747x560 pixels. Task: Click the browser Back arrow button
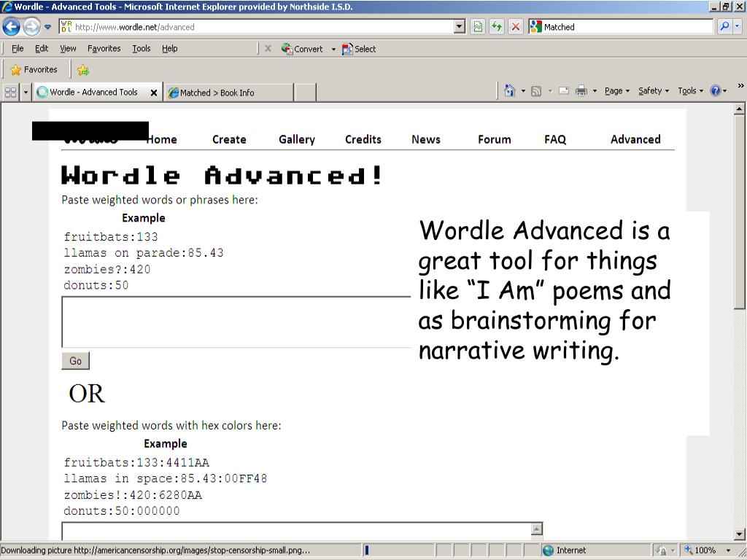12,27
